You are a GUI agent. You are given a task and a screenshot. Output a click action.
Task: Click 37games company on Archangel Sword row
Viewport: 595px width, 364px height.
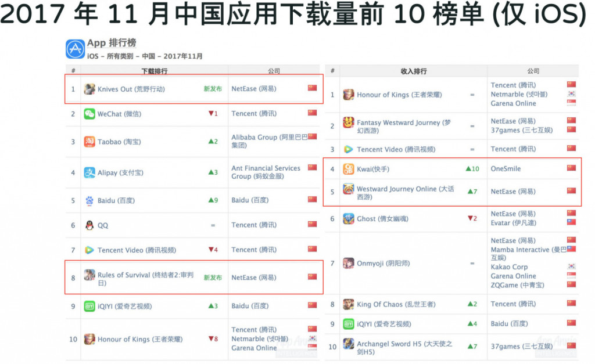(521, 347)
